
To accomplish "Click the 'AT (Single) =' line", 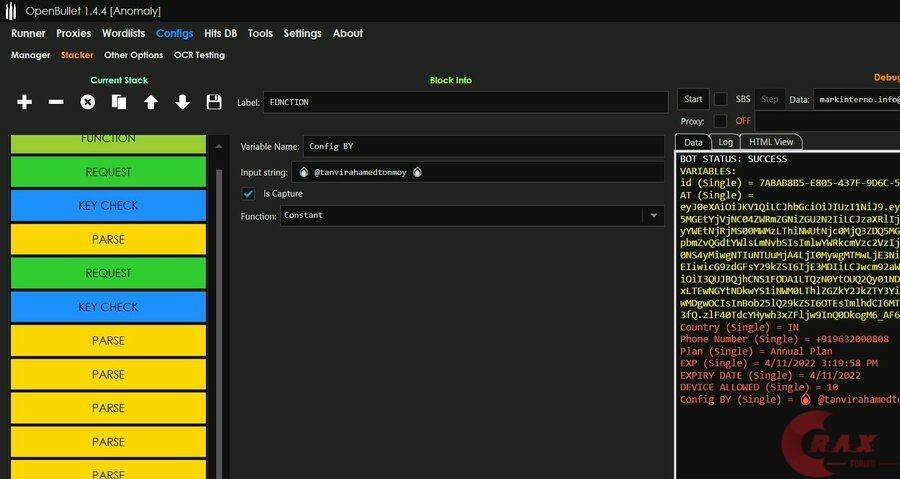I will point(716,195).
